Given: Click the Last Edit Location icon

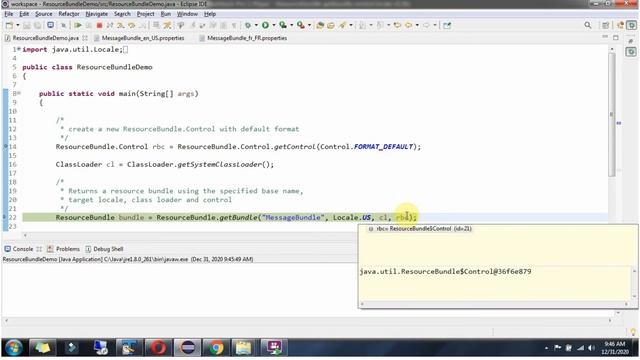Looking at the screenshot, I should click(398, 25).
